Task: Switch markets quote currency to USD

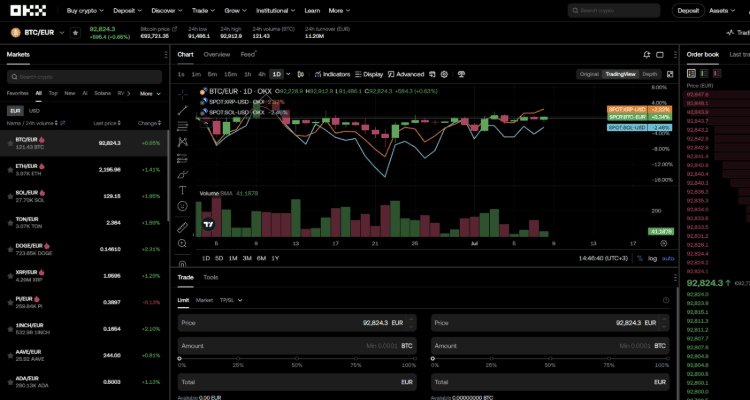Action: click(x=34, y=110)
